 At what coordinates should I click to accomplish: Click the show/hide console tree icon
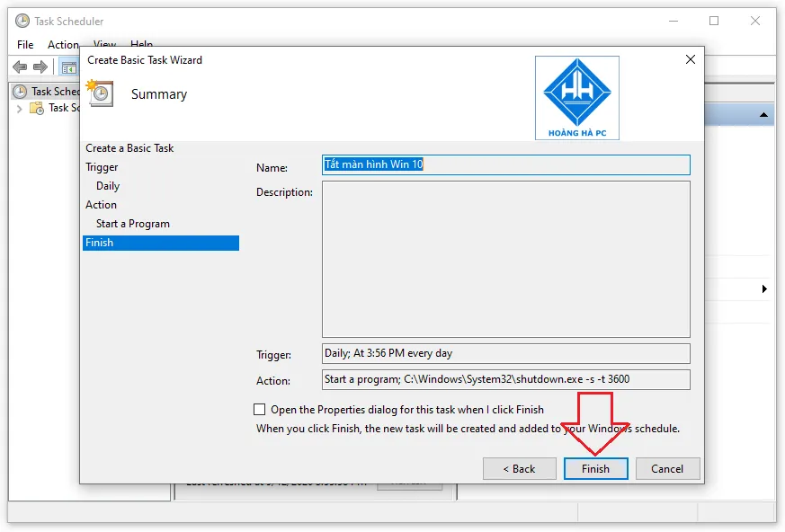[68, 67]
